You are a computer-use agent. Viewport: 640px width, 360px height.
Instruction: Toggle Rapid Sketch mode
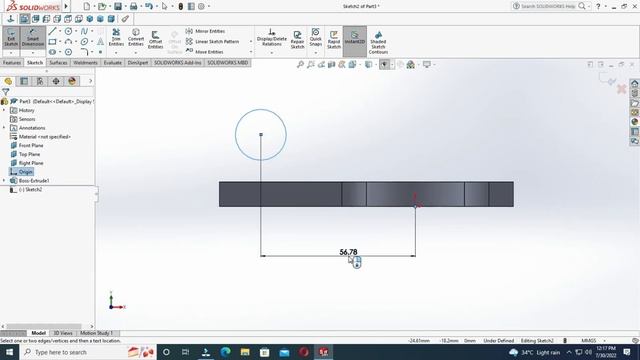(x=333, y=39)
